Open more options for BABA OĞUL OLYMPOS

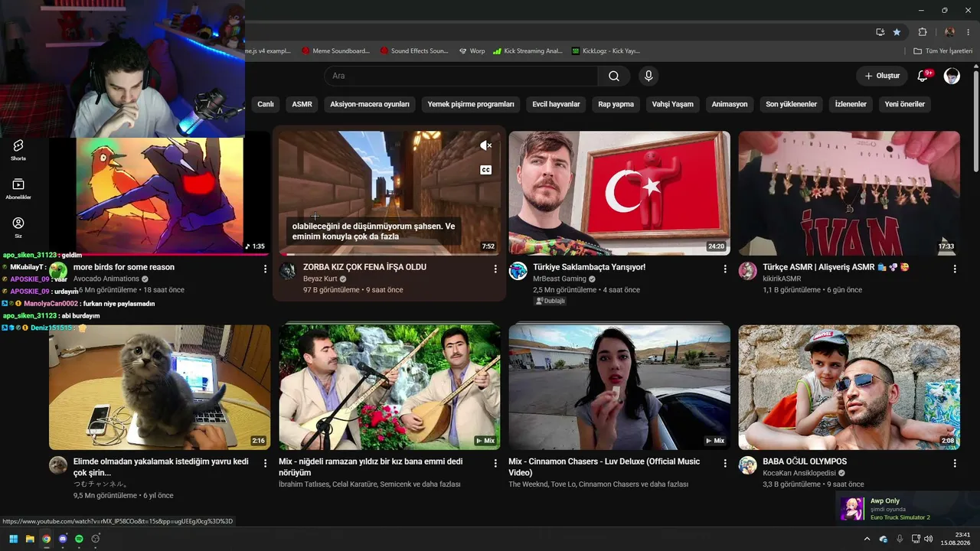(x=955, y=463)
